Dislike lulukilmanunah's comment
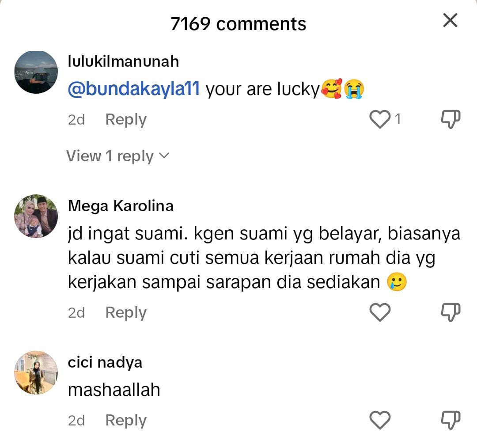Screen dimensions: 477x448 (x=450, y=119)
